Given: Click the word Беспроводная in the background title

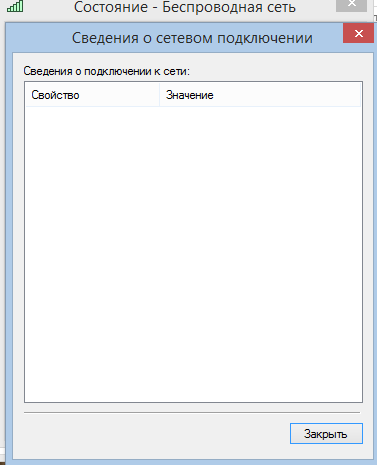Looking at the screenshot, I should (x=207, y=7).
